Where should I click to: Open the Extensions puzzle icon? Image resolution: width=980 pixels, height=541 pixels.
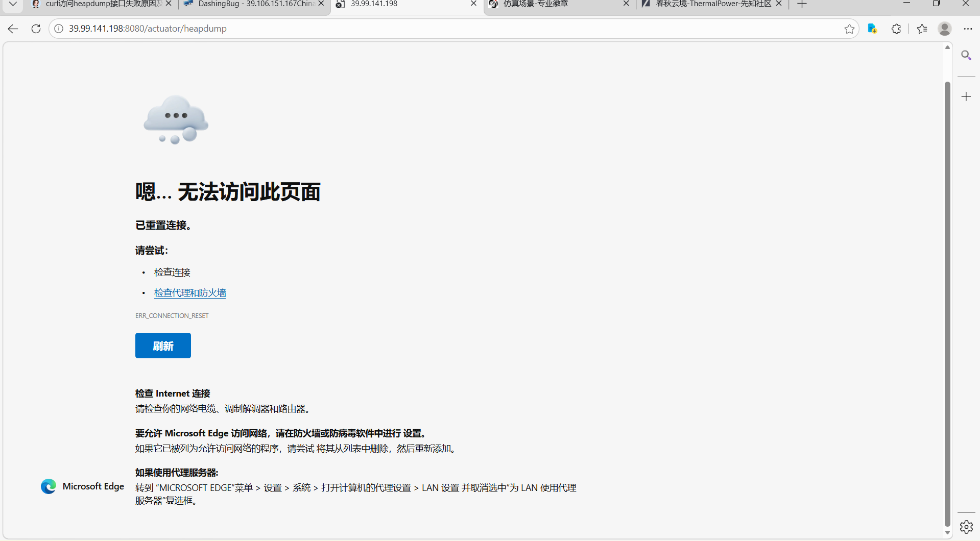click(x=896, y=29)
